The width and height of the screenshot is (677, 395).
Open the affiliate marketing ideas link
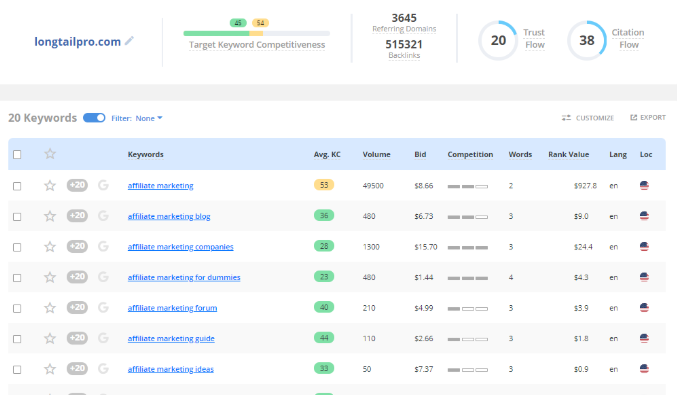171,370
